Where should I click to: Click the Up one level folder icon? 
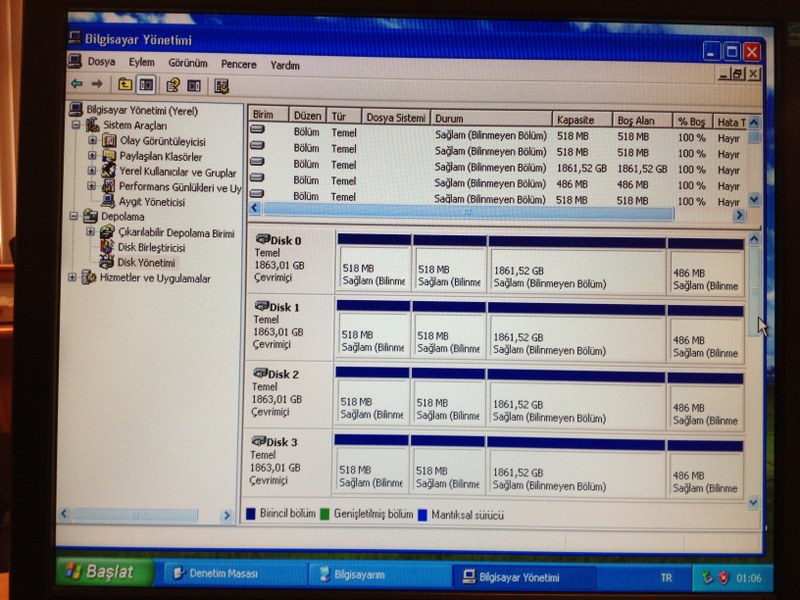pyautogui.click(x=125, y=84)
